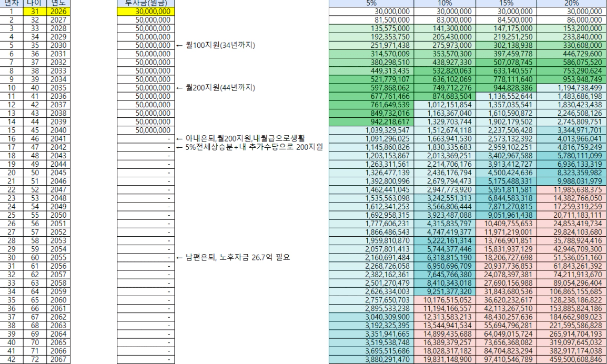Click the note '아내은퇴,월200지원,내월급으로생활'
This screenshot has height=364, width=607.
tap(245, 139)
